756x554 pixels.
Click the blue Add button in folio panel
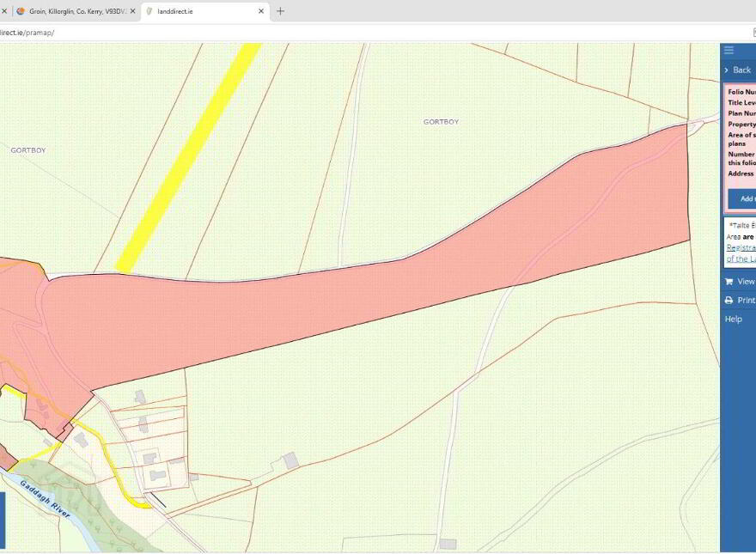pyautogui.click(x=742, y=198)
